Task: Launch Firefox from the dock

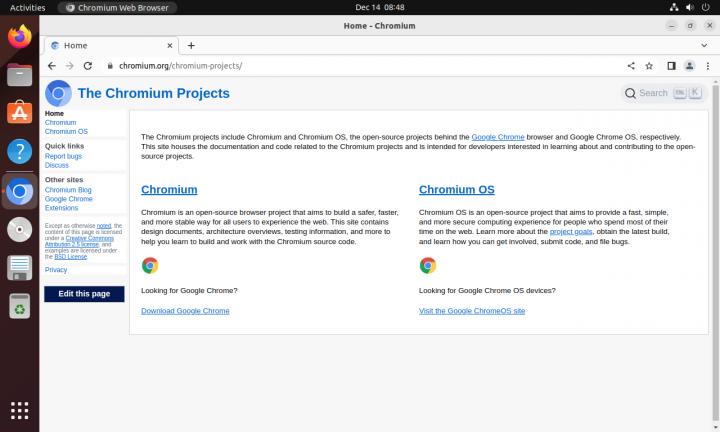Action: pos(20,37)
